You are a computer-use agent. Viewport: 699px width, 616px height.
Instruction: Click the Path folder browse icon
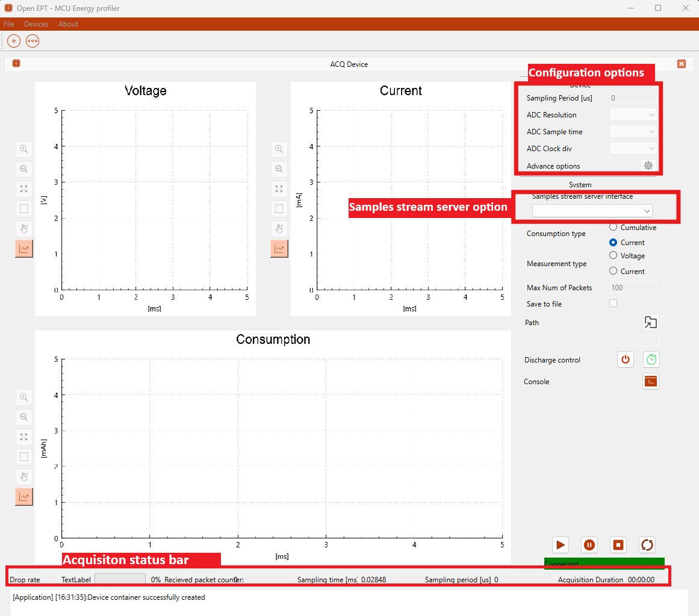(650, 322)
